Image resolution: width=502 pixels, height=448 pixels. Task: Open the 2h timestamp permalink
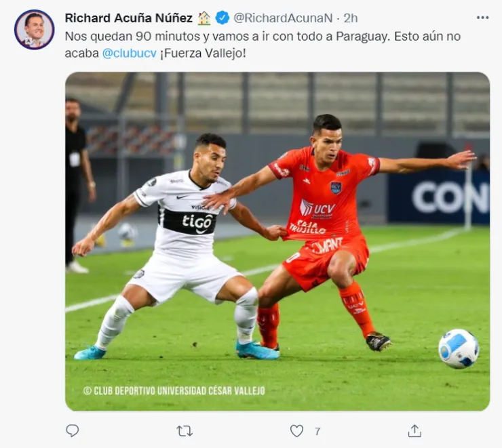pyautogui.click(x=351, y=18)
